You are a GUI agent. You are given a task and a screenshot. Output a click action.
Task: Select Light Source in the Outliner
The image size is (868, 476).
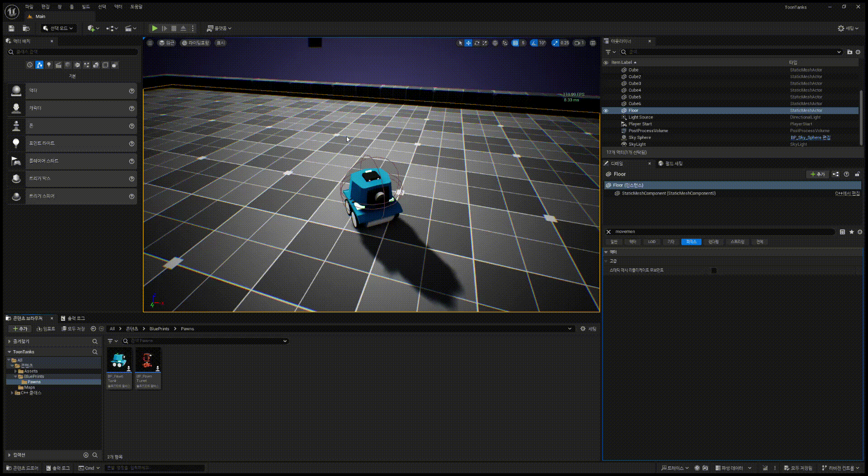click(641, 117)
